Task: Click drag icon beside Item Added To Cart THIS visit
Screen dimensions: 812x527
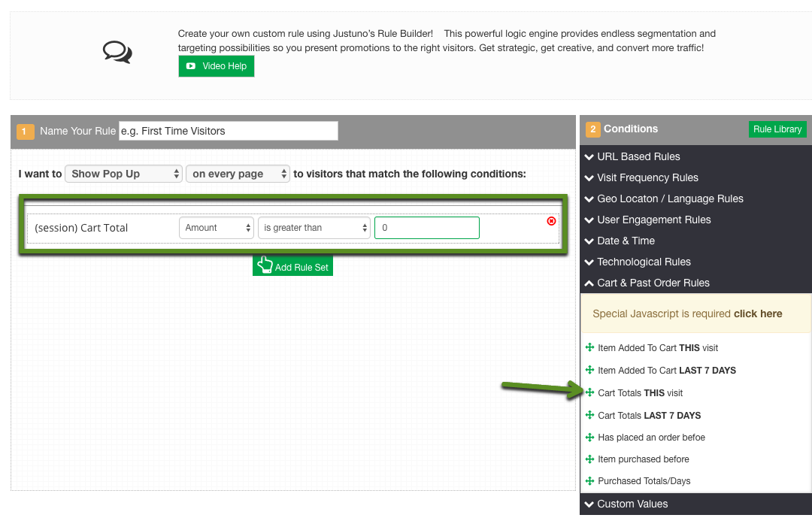Action: [x=590, y=348]
